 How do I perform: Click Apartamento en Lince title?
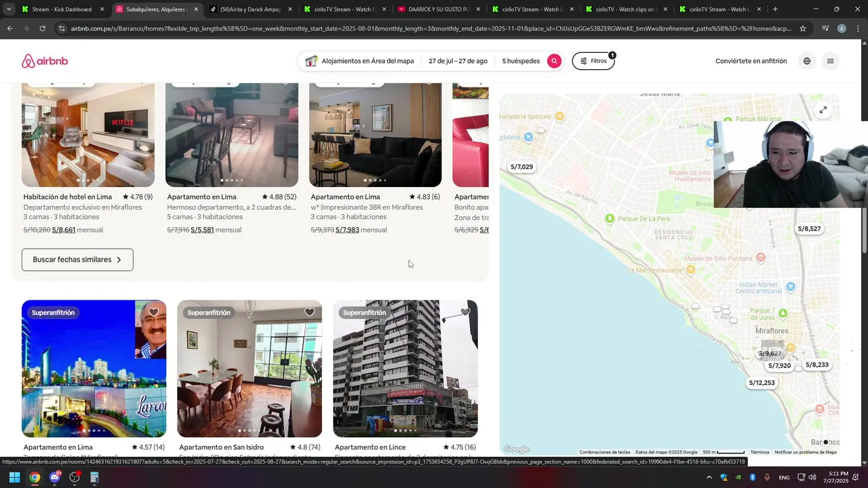(x=370, y=447)
